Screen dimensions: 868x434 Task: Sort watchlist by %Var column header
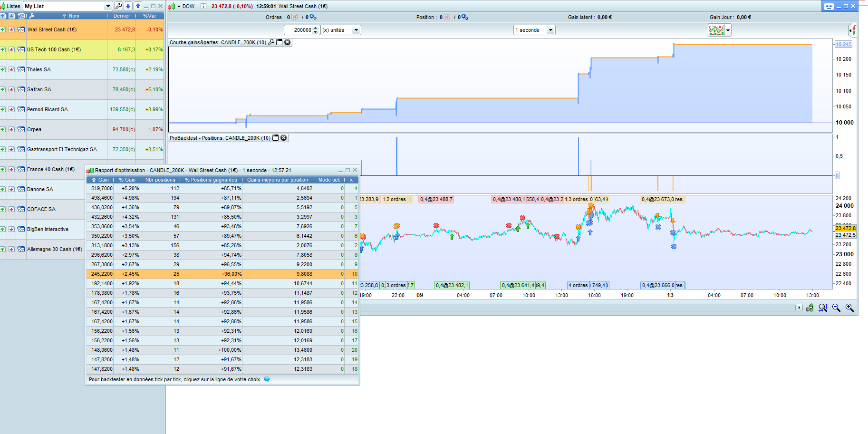pos(150,16)
